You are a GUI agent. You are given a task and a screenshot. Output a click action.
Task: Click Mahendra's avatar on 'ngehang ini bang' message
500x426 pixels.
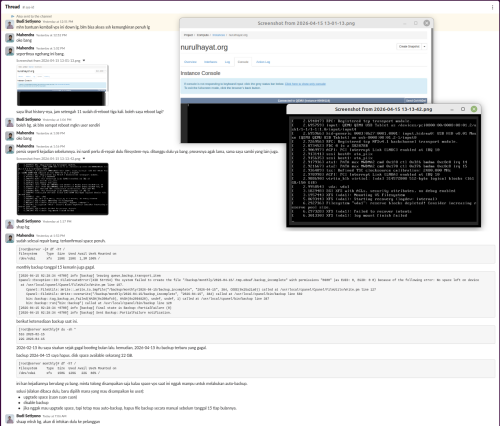click(10, 51)
